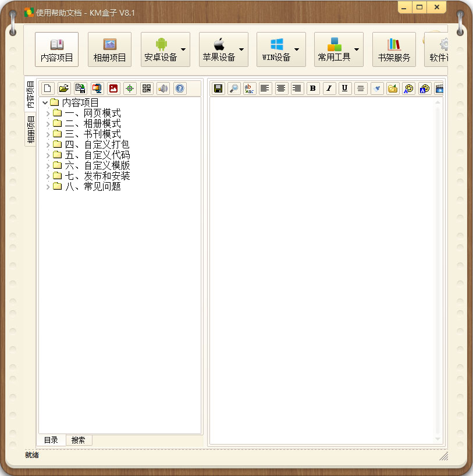Collapse the 内容项目 root tree node
The height and width of the screenshot is (476, 473).
tap(45, 102)
